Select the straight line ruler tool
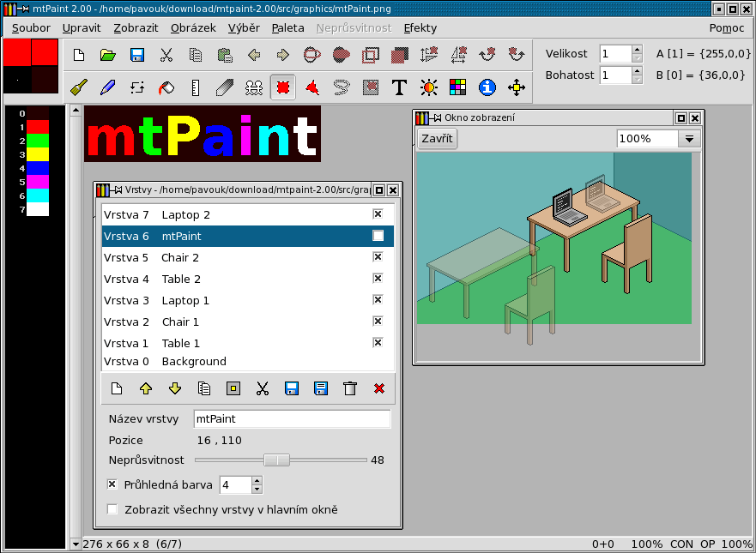 tap(196, 87)
